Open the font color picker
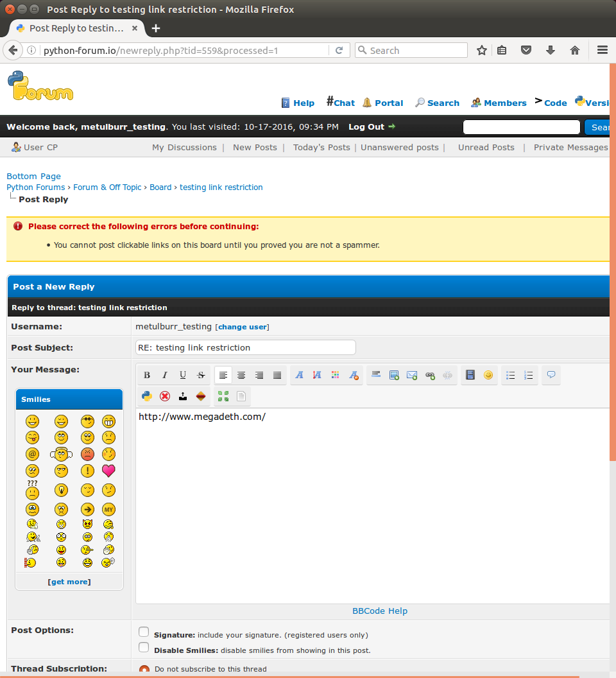Screen dimensions: 616x678 (x=335, y=376)
